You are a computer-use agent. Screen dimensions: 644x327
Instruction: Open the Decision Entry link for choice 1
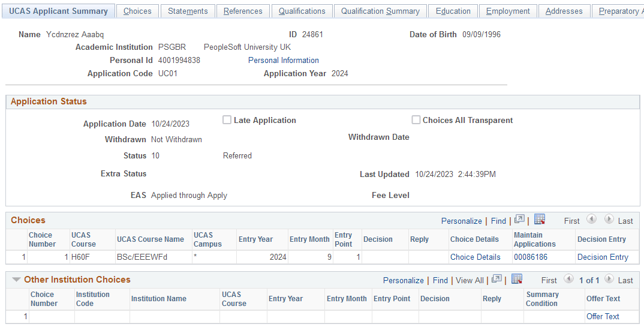[603, 257]
